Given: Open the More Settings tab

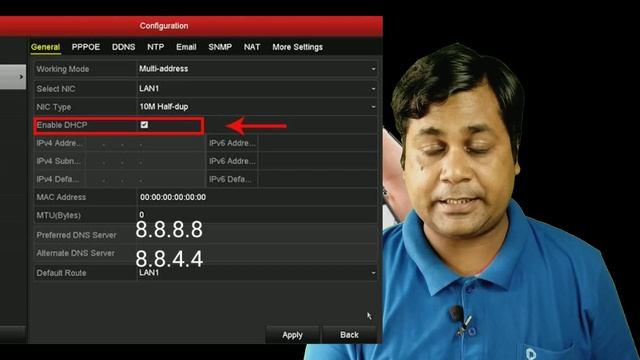Looking at the screenshot, I should (x=298, y=47).
